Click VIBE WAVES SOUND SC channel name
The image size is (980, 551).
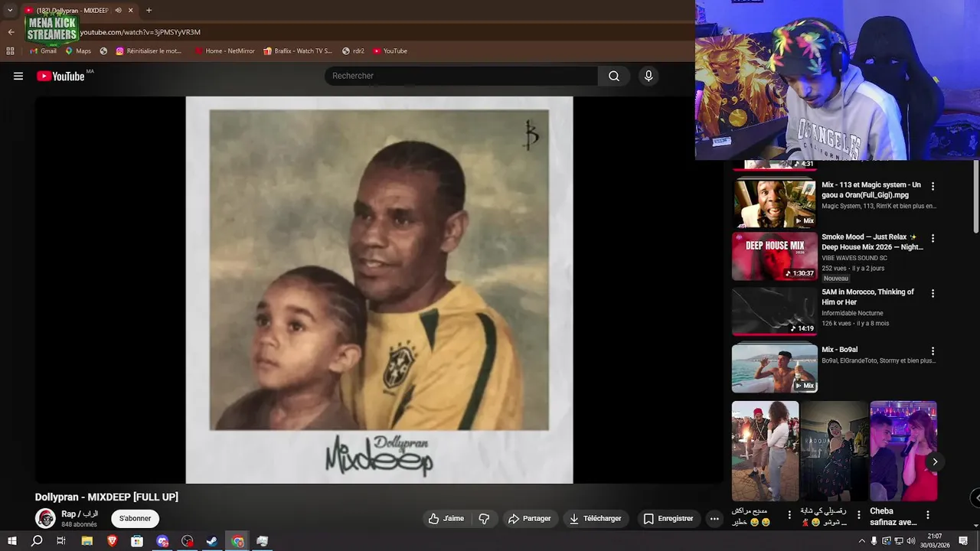pos(854,258)
